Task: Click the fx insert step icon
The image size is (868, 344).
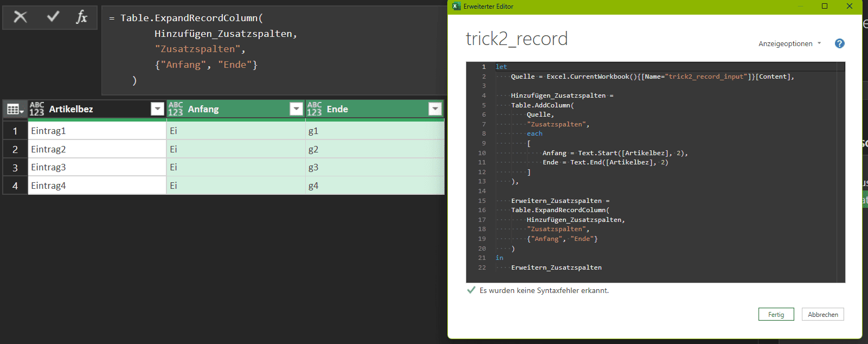Action: pos(81,17)
